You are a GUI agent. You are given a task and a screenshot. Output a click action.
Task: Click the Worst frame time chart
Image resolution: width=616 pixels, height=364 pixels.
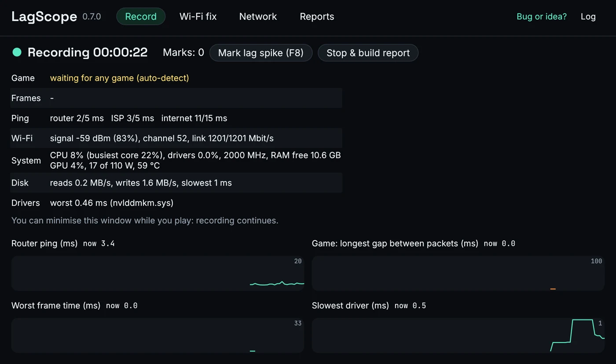[x=158, y=335]
